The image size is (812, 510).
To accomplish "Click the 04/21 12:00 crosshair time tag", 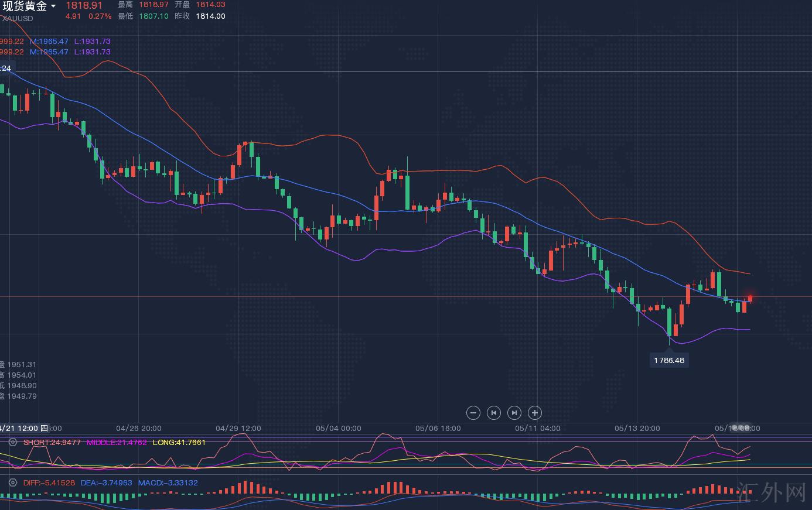I will coord(23,428).
